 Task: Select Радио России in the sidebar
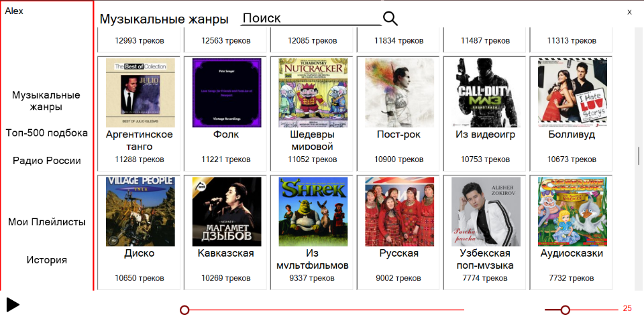point(47,160)
